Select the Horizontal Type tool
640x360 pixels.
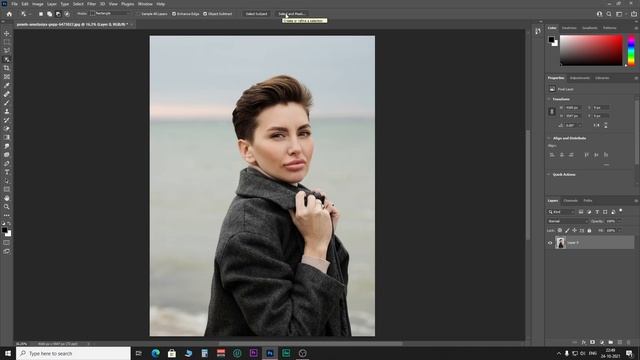pos(7,172)
